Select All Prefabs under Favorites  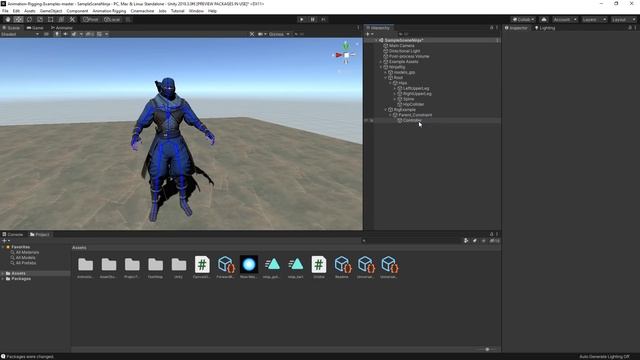click(25, 263)
